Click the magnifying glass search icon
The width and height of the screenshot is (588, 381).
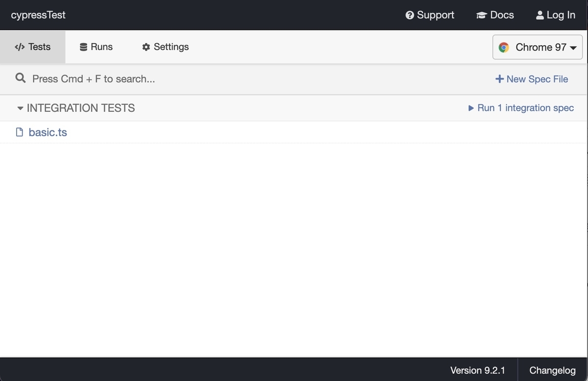point(20,78)
